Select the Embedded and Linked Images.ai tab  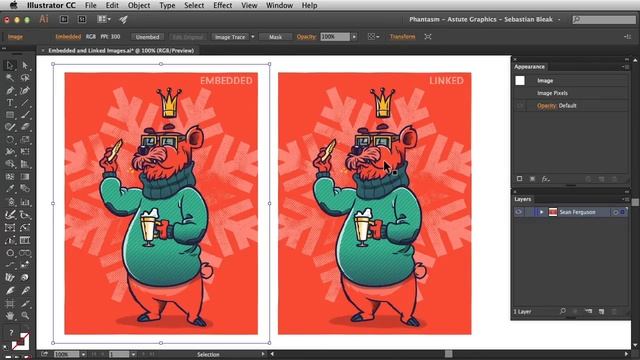pyautogui.click(x=121, y=51)
